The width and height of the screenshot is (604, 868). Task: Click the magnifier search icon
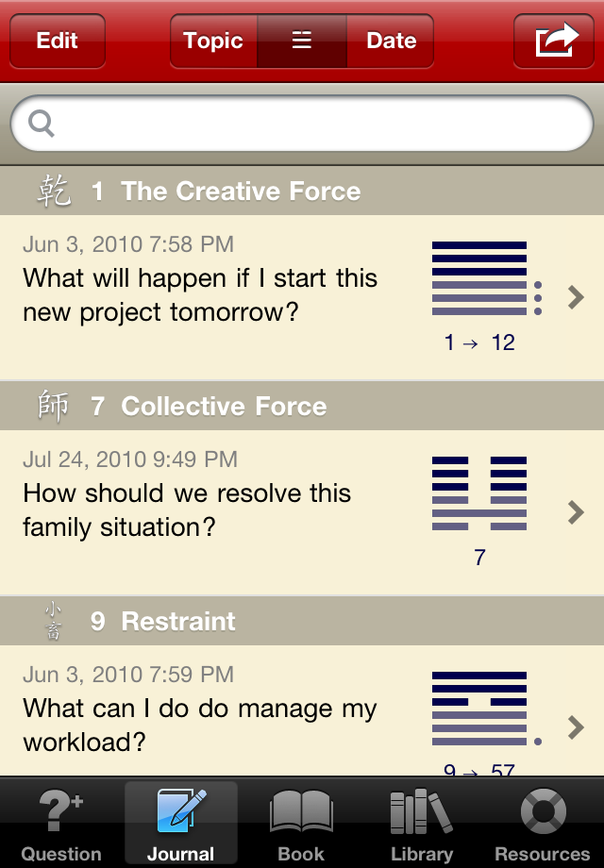(x=42, y=123)
